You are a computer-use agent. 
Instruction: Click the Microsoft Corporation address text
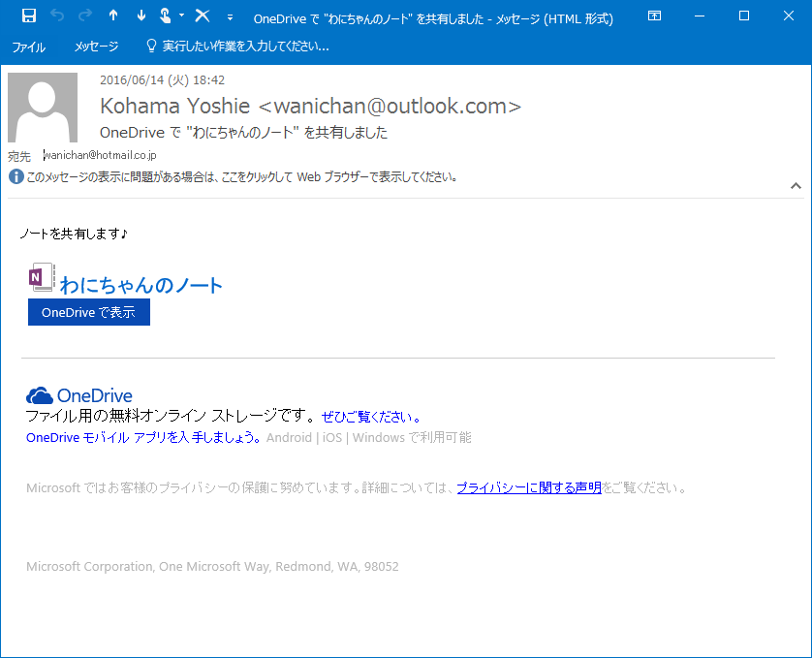(212, 566)
